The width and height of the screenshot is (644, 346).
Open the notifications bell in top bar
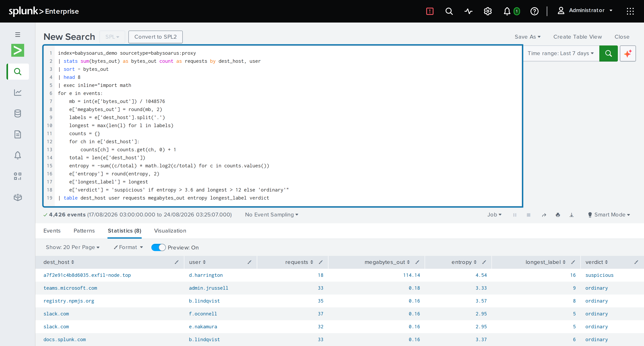click(507, 11)
